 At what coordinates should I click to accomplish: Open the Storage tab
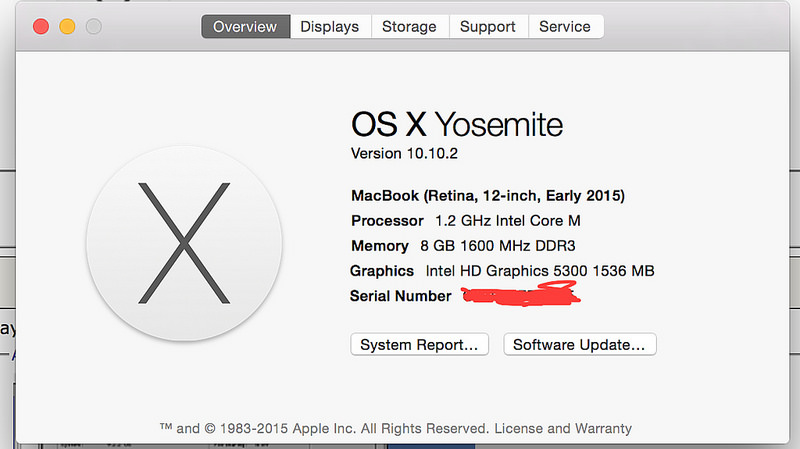tap(409, 27)
